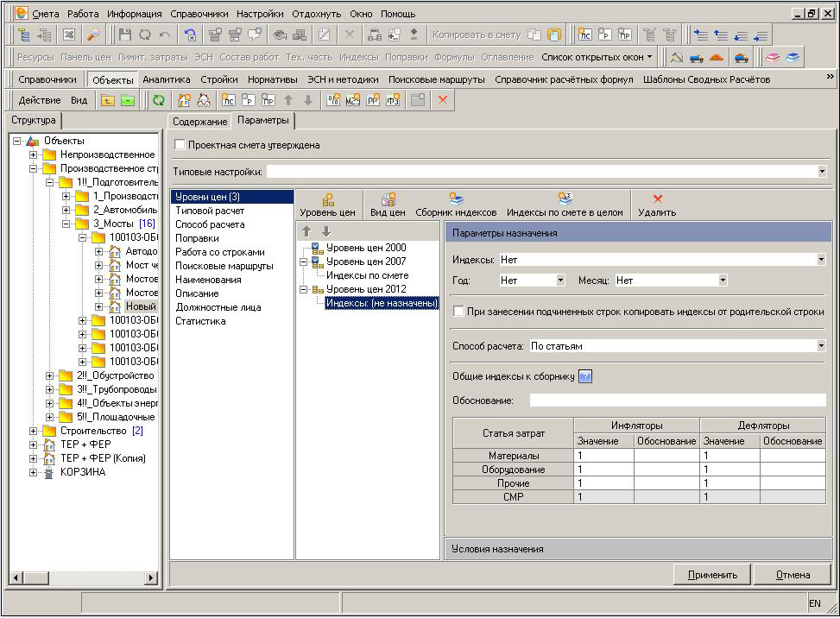Open the Месяц dropdown
Viewport: 840px width, 618px height.
pyautogui.click(x=723, y=280)
